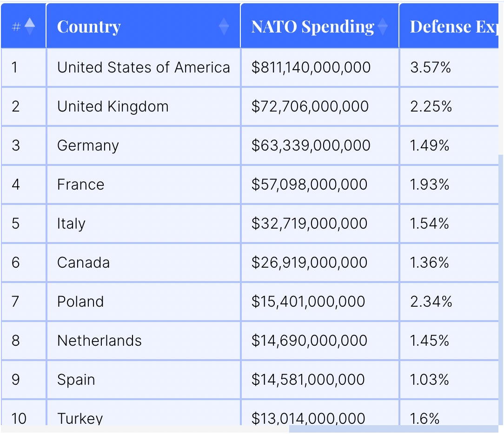Click Spain's 1.03% percentage cell
The width and height of the screenshot is (504, 434).
430,380
